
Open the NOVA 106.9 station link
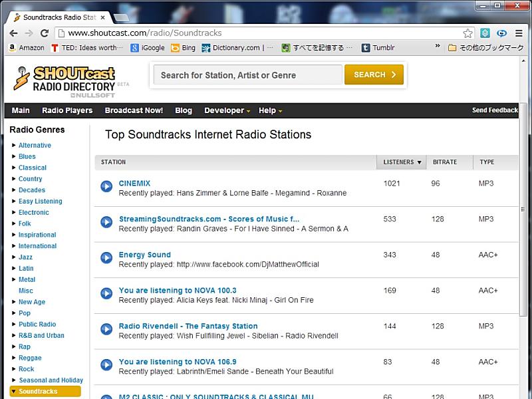(x=178, y=362)
